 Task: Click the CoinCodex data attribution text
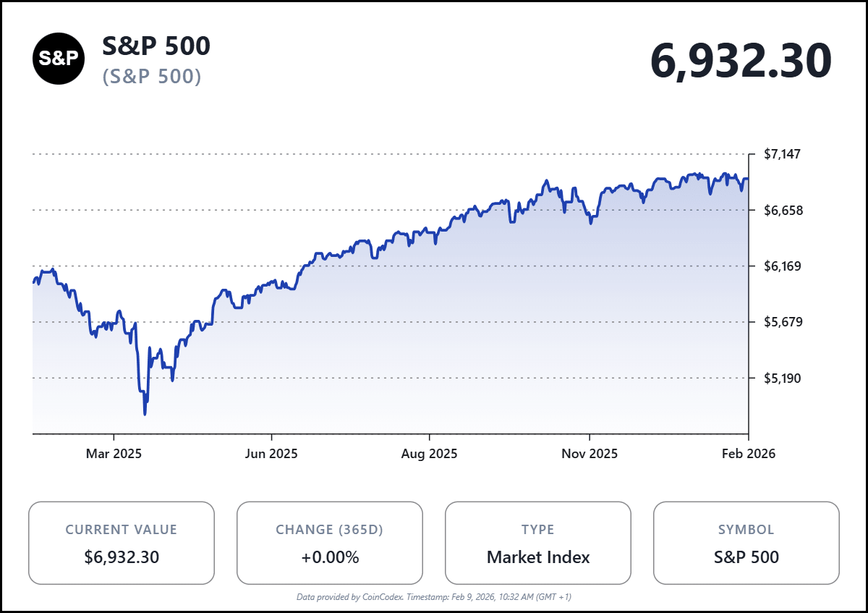[x=434, y=597]
